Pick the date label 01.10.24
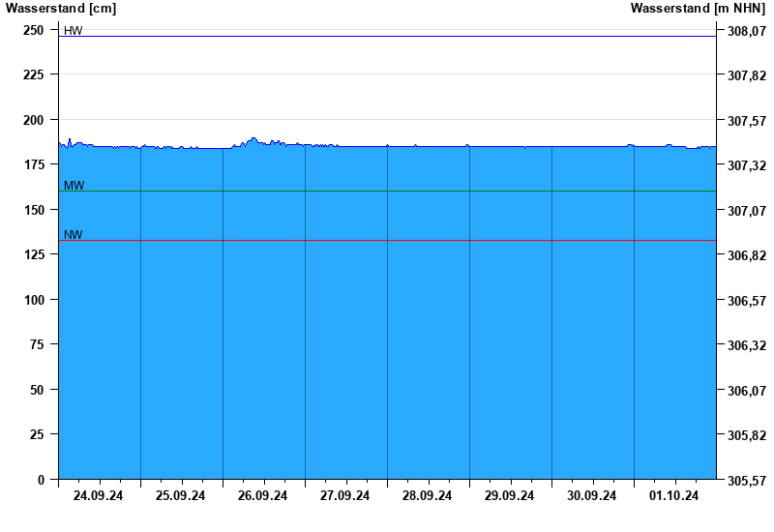774x532 pixels. point(673,496)
